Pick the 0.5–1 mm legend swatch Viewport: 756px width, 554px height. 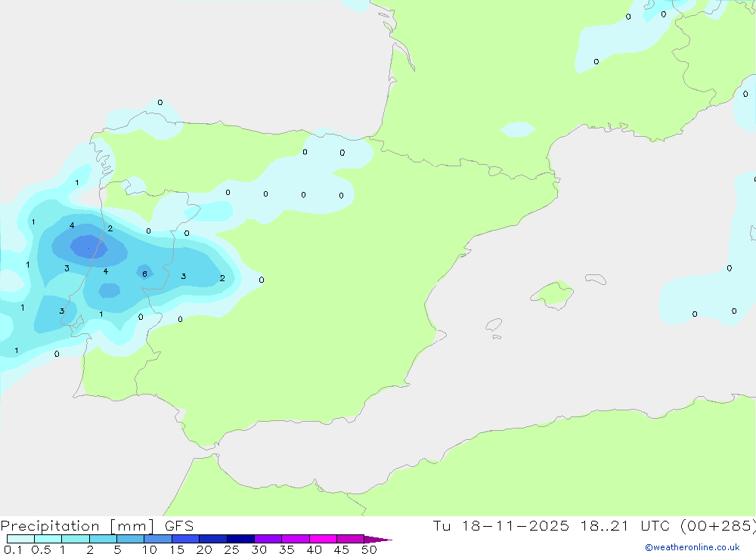point(48,539)
